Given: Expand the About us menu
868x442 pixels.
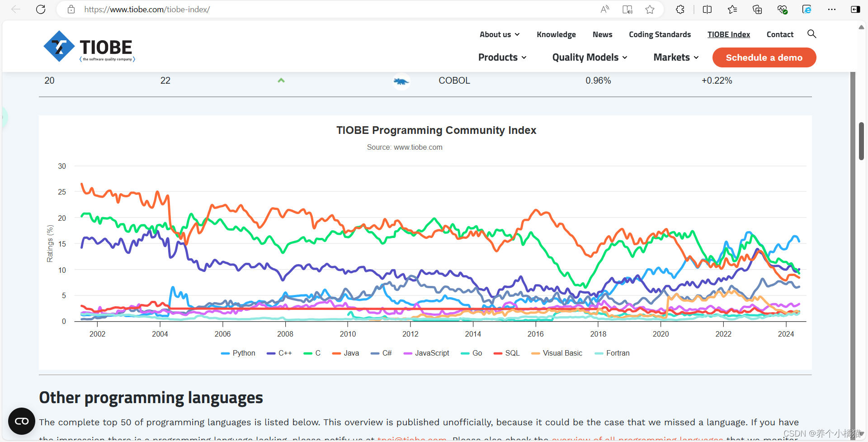Looking at the screenshot, I should coord(500,34).
